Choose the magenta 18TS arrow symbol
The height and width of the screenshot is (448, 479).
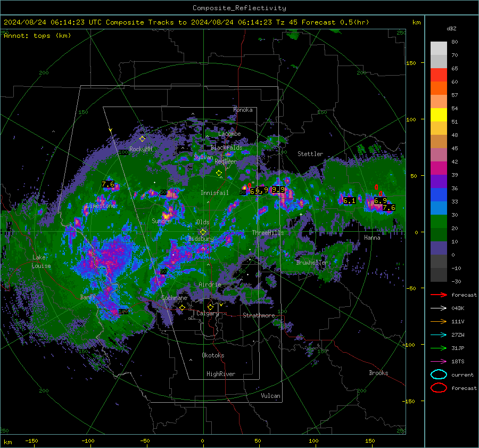tap(439, 362)
